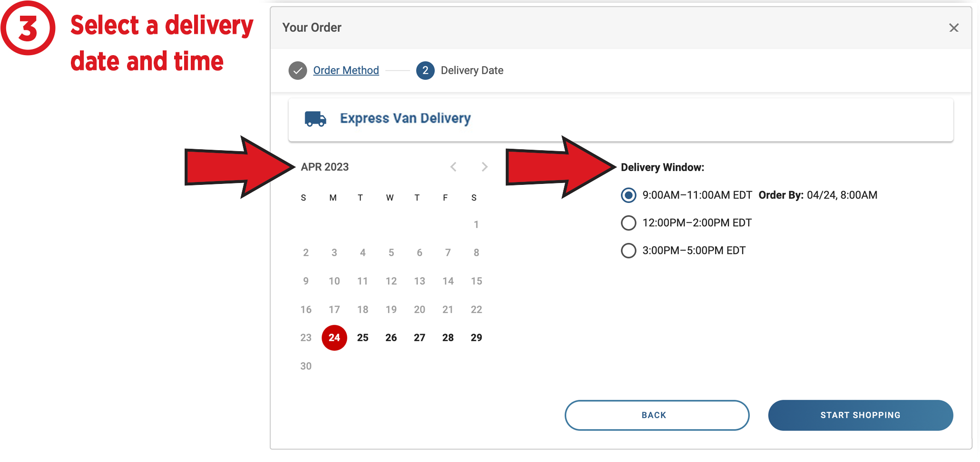This screenshot has width=980, height=462.
Task: Click the Order Method completed checkmark icon
Action: [x=298, y=71]
